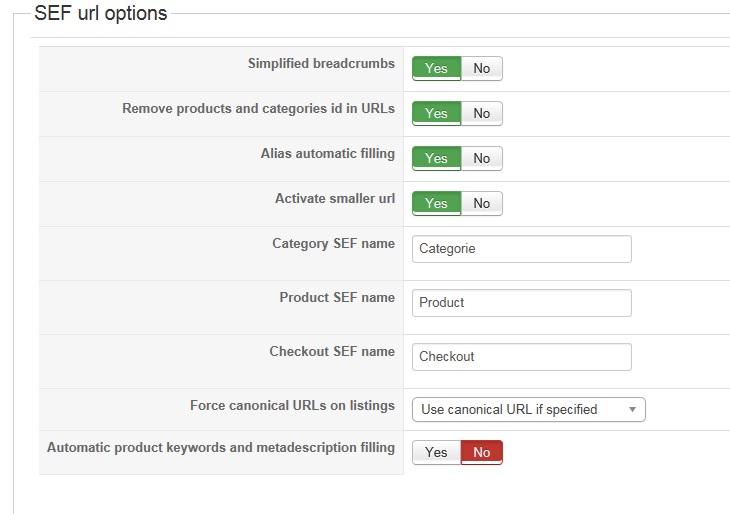This screenshot has height=514, width=730.
Task: Turn off Alias automatic filling
Action: pyautogui.click(x=482, y=158)
